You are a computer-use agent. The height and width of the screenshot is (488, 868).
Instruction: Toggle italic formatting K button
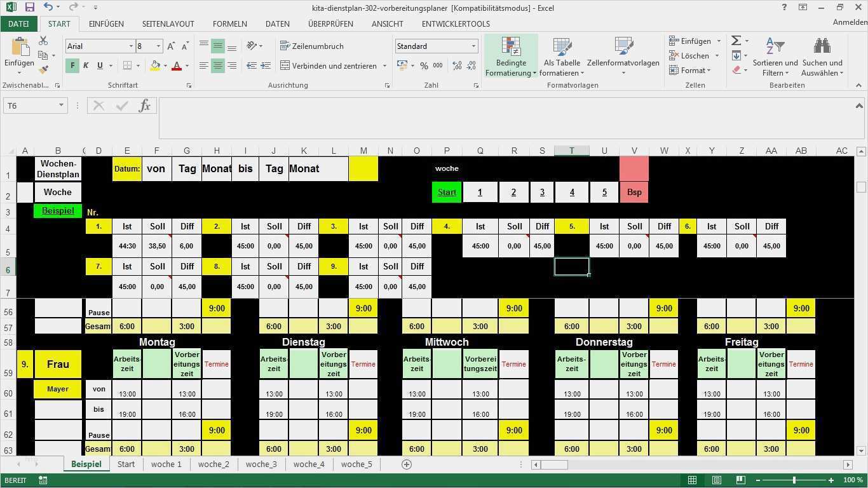86,65
